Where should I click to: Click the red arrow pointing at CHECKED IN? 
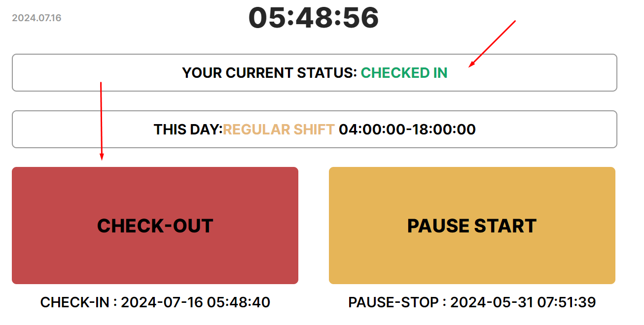(492, 43)
